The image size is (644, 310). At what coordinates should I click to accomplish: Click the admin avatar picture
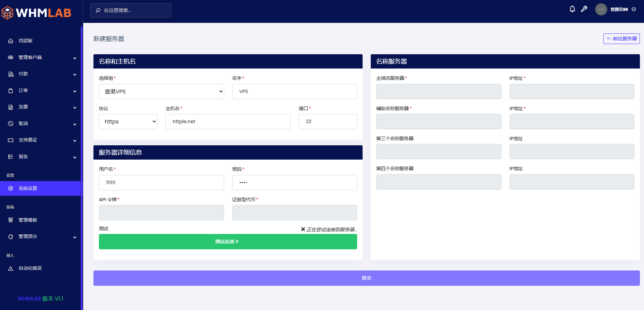coord(601,9)
